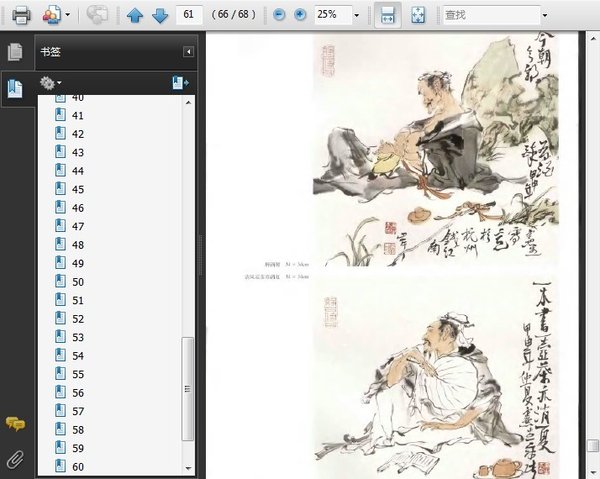Select bookmark 58
Viewport: 600px width, 479px height.
point(78,430)
